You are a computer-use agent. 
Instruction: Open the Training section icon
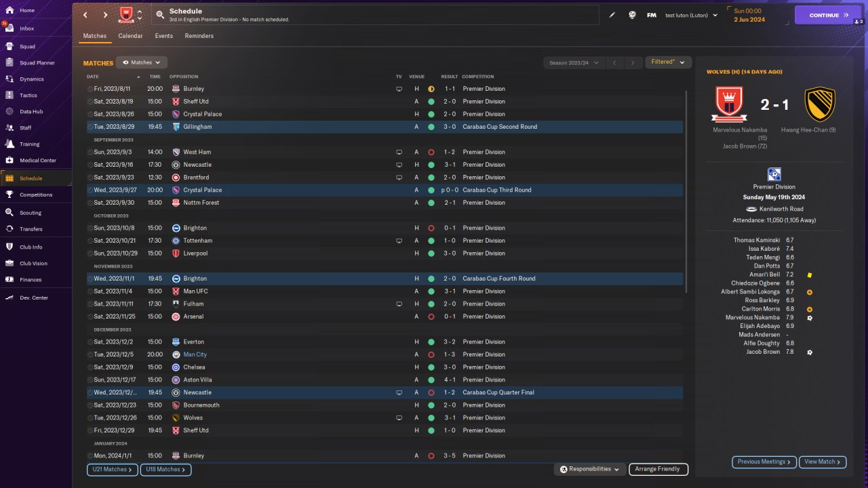pyautogui.click(x=9, y=144)
